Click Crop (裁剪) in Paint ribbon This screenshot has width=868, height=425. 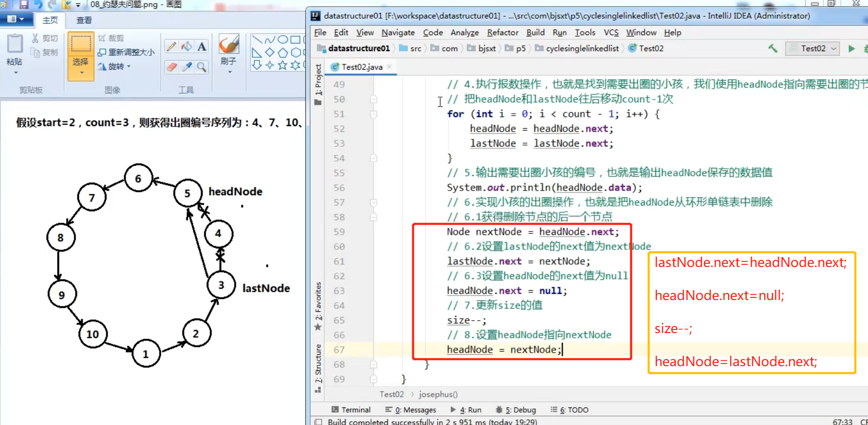click(x=111, y=38)
